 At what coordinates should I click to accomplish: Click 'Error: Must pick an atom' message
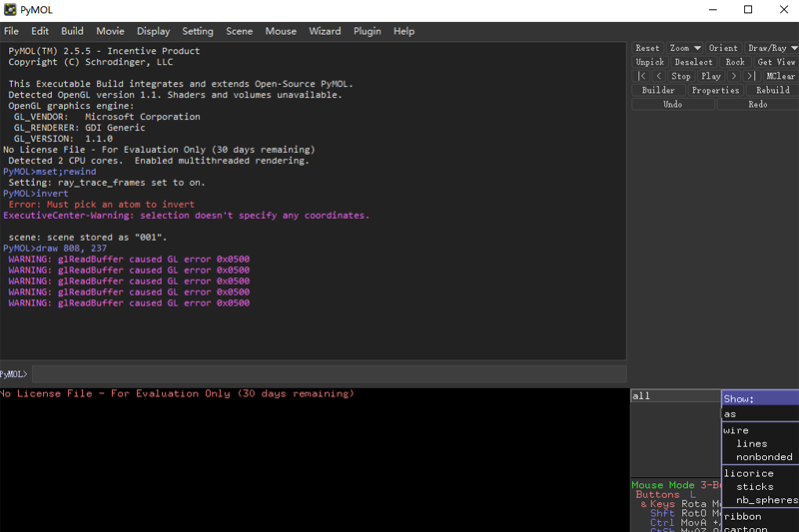coord(102,205)
